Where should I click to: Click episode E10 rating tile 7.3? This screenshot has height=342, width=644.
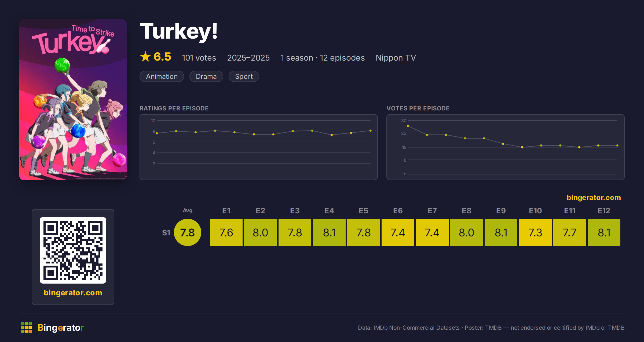point(535,232)
